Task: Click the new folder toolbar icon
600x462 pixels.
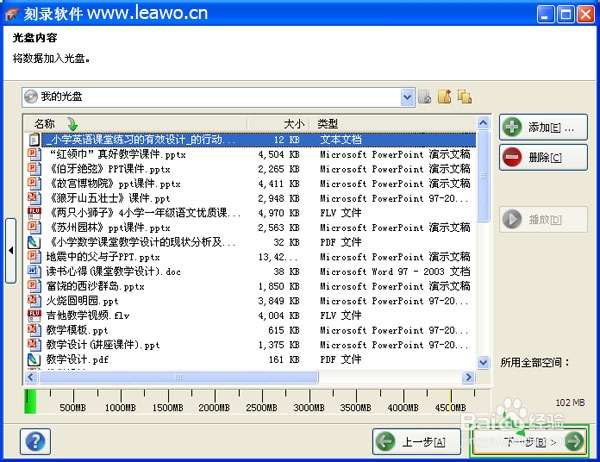Action: [444, 97]
